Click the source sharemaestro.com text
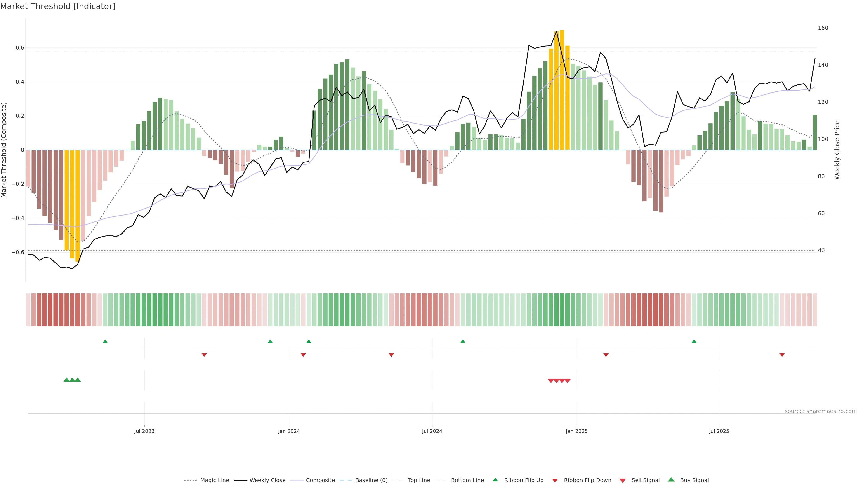Image resolution: width=868 pixels, height=488 pixels. [821, 411]
